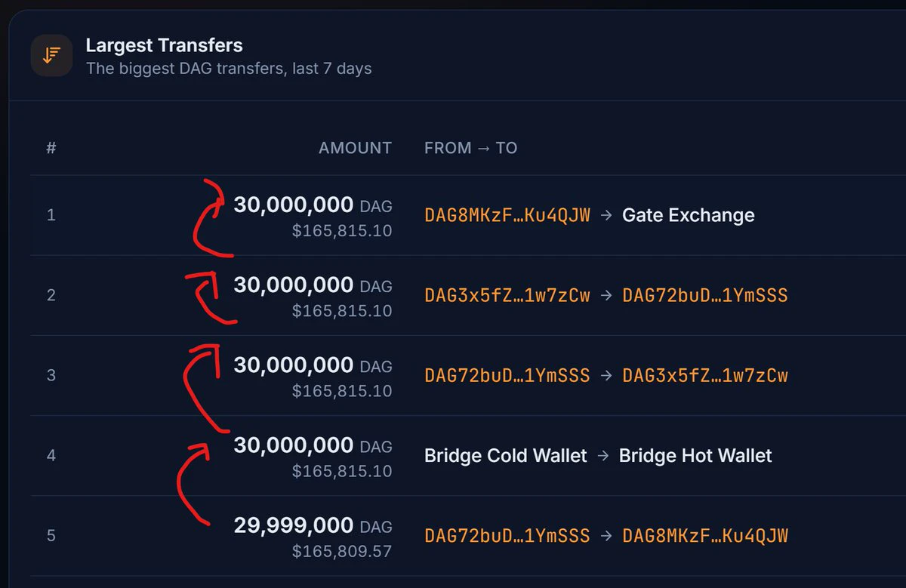
Task: Open recipient DAG72buD…1YmSSS in row 2
Action: pyautogui.click(x=705, y=295)
